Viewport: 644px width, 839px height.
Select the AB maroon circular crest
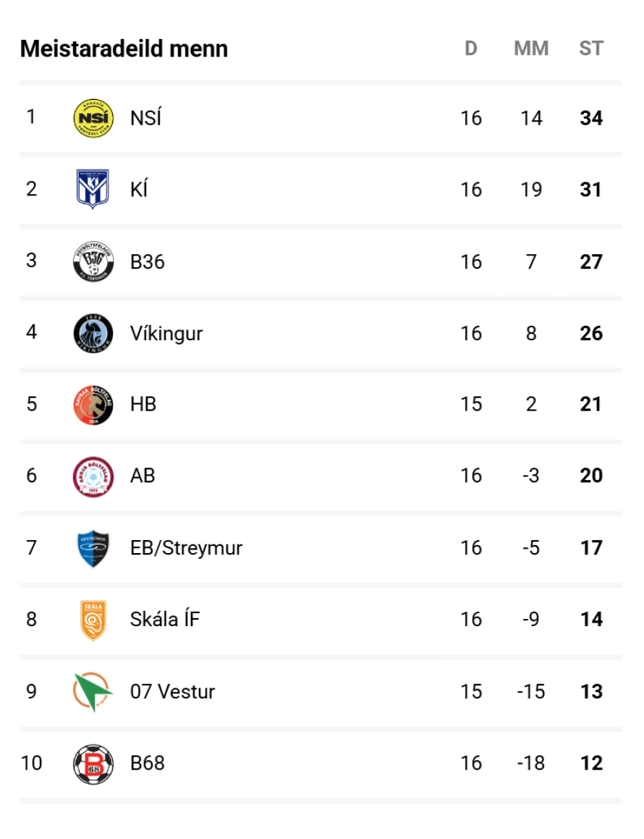93,476
